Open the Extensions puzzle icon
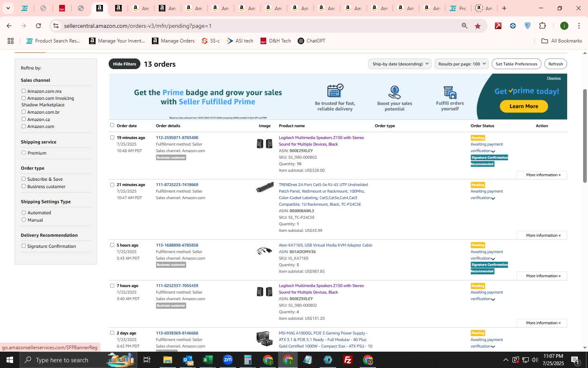This screenshot has width=588, height=368. pyautogui.click(x=542, y=26)
